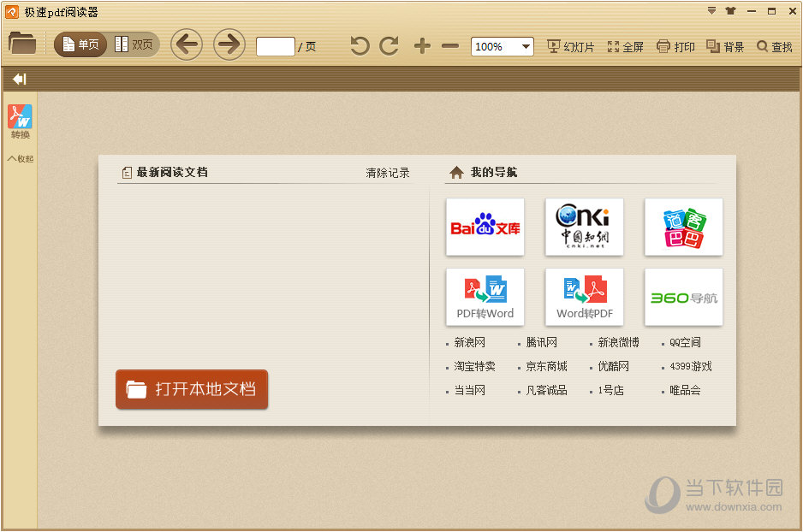Zoom in with the plus icon
Screen dimensions: 803x532
point(422,46)
